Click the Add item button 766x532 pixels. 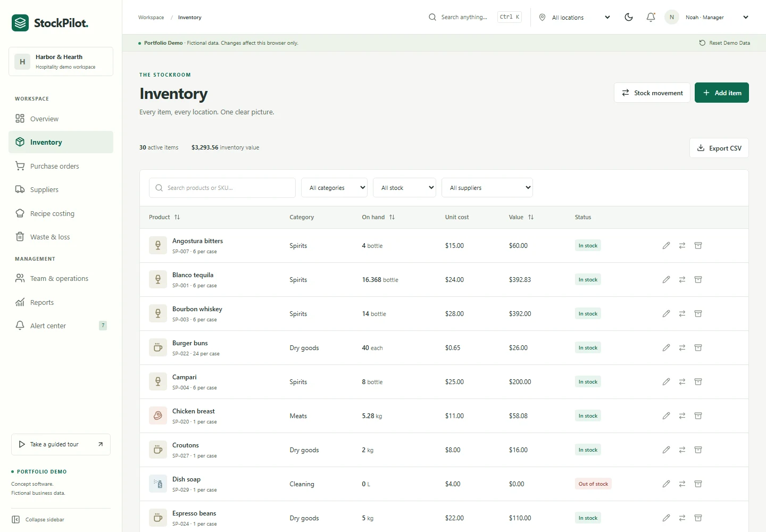(722, 93)
